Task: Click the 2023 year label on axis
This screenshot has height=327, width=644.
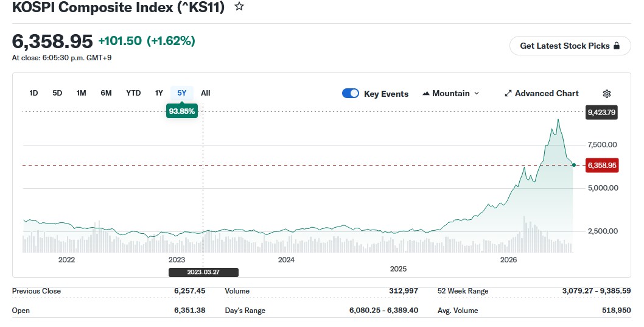Action: 177,259
